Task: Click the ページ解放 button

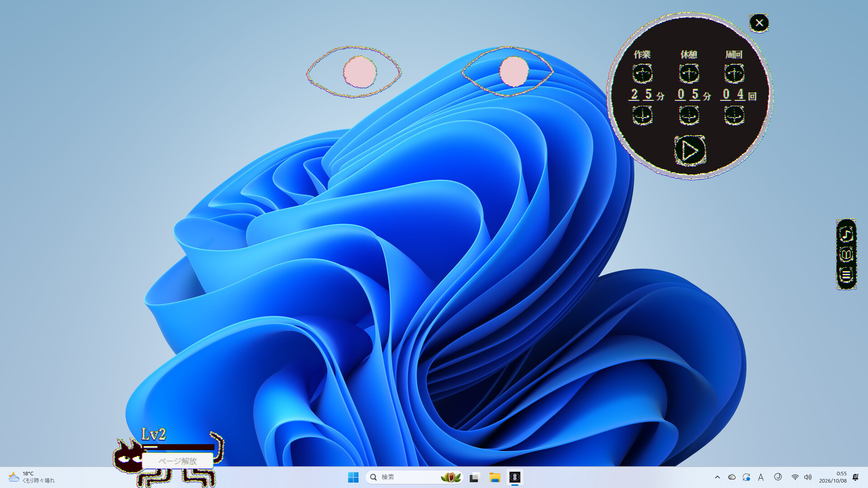Action: 177,461
